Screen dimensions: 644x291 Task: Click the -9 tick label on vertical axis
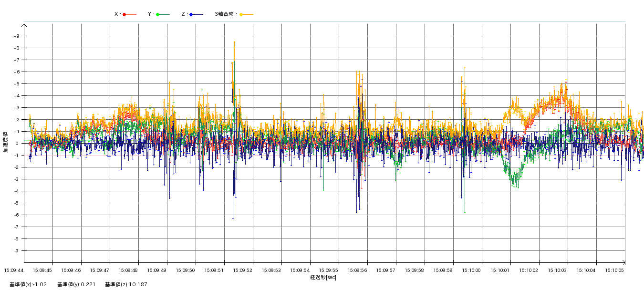pos(16,251)
